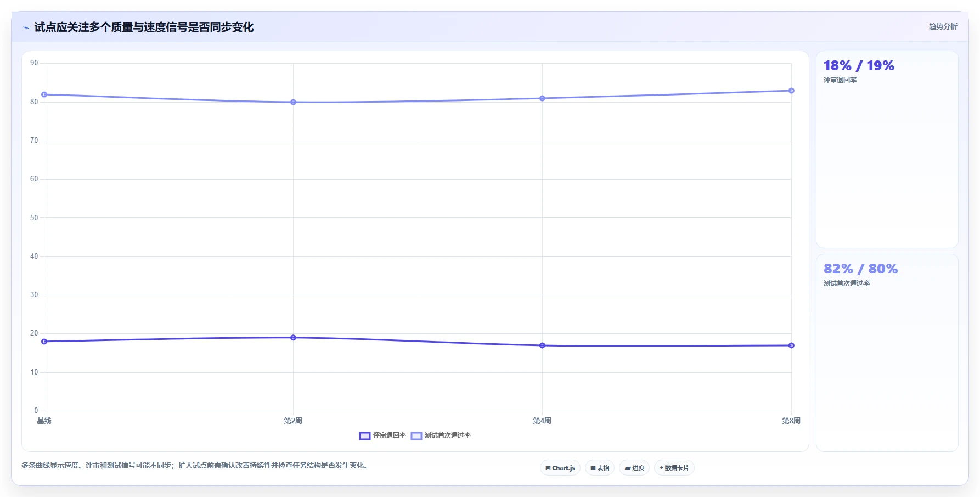980x497 pixels.
Task: Click 评审退回率 data point at 第4周
Action: [542, 345]
